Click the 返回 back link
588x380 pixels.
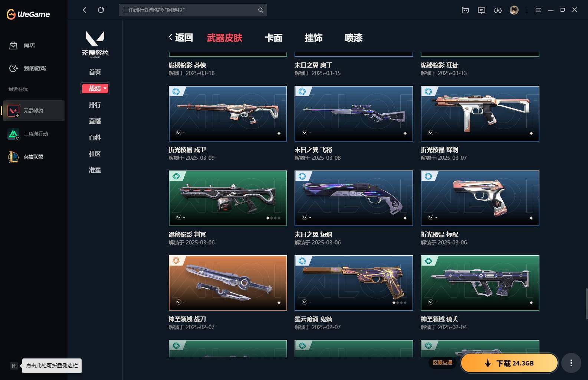[181, 38]
